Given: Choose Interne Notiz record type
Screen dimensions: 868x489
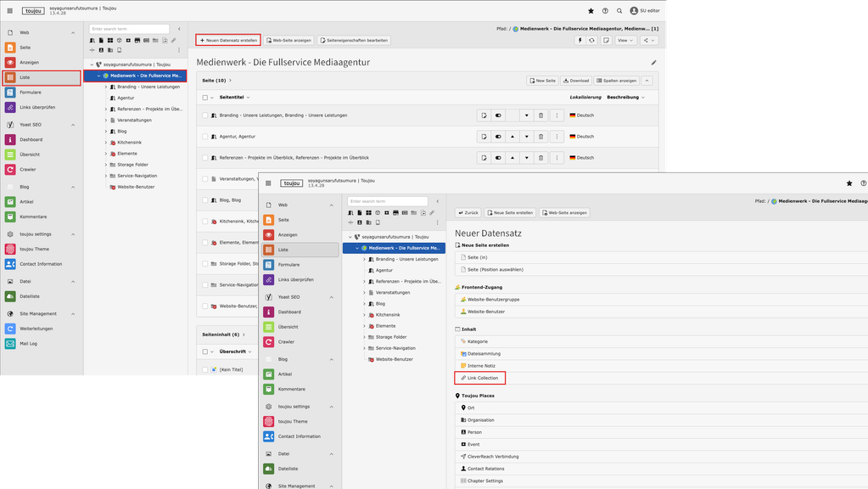Looking at the screenshot, I should point(480,365).
